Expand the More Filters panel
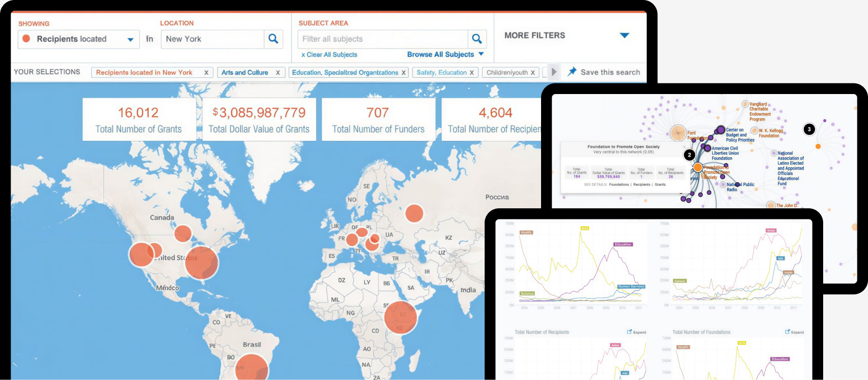The width and height of the screenshot is (868, 380). tap(624, 35)
